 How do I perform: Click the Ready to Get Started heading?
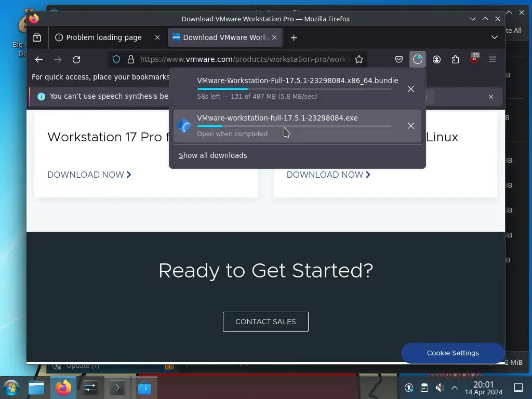click(266, 271)
